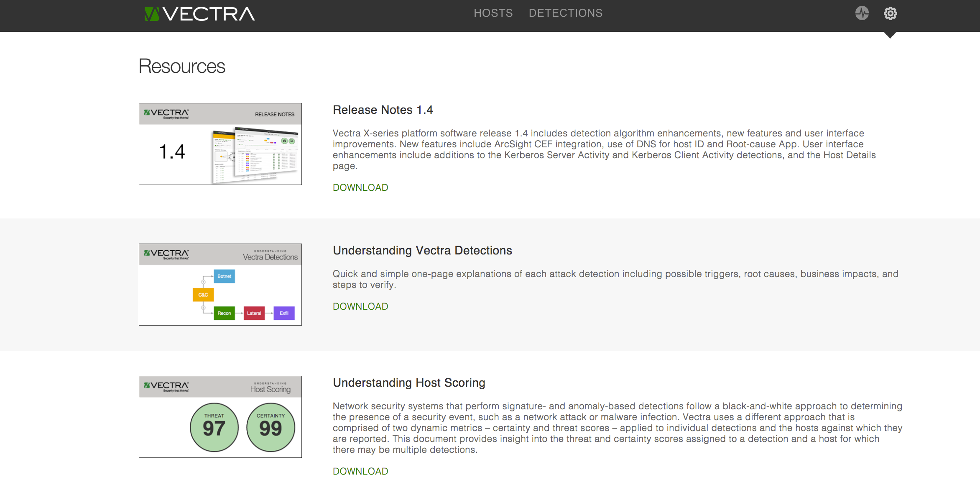Open the Vectra Detections diagram thumbnail

[220, 285]
